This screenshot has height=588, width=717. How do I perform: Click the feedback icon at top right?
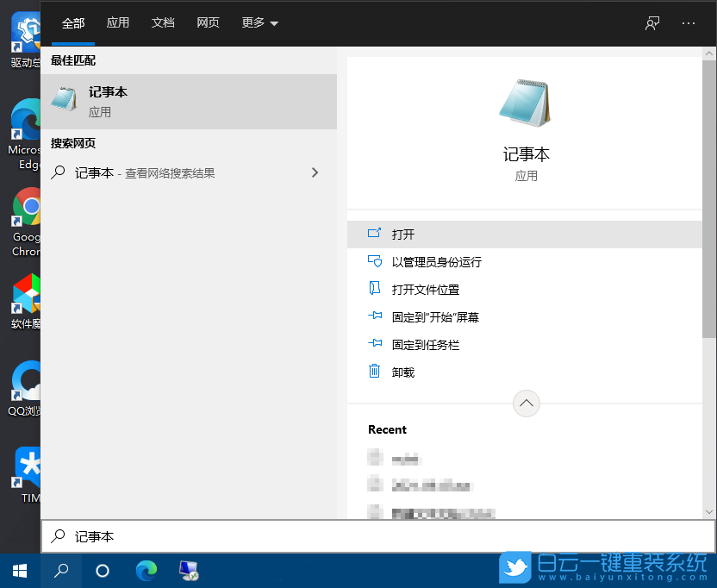click(652, 23)
